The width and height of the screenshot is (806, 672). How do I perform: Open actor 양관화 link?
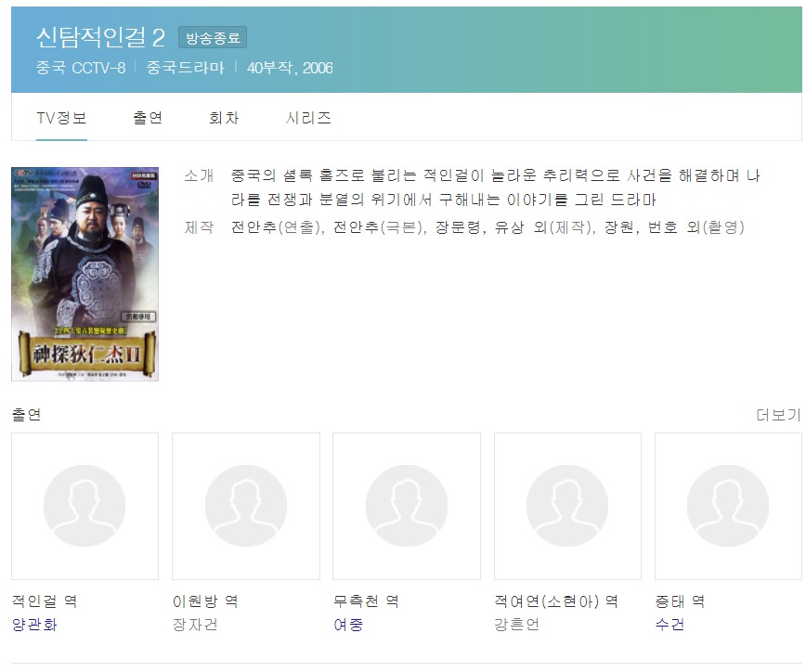click(34, 625)
